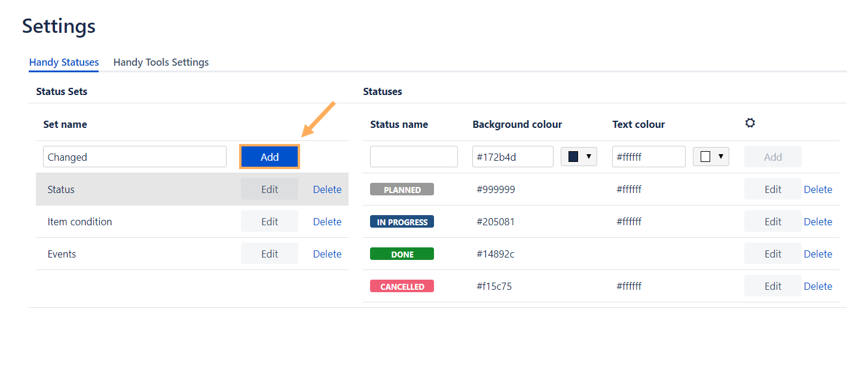
Task: Click the Status name input field
Action: click(x=414, y=157)
